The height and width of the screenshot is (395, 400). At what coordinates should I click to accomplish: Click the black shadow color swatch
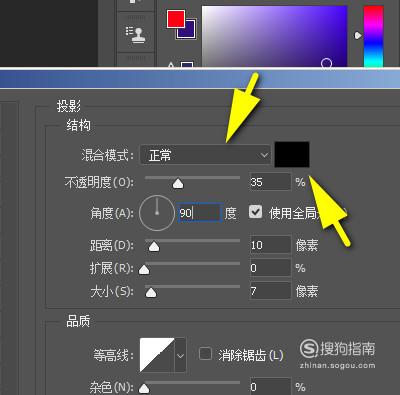pyautogui.click(x=292, y=154)
